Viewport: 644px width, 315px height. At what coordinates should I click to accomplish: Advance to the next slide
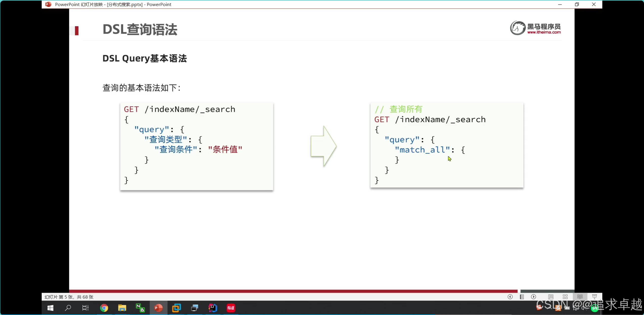point(533,297)
